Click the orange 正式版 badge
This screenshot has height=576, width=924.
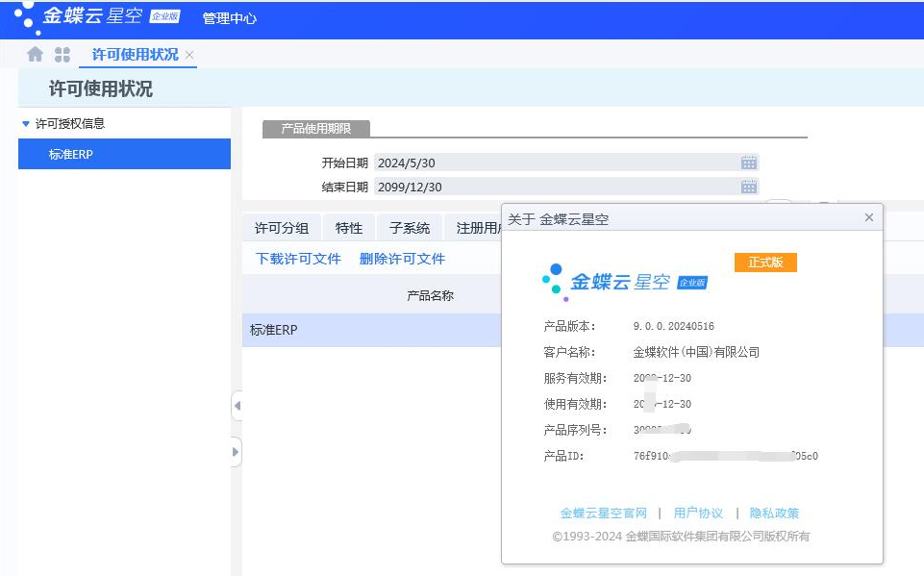pyautogui.click(x=765, y=263)
